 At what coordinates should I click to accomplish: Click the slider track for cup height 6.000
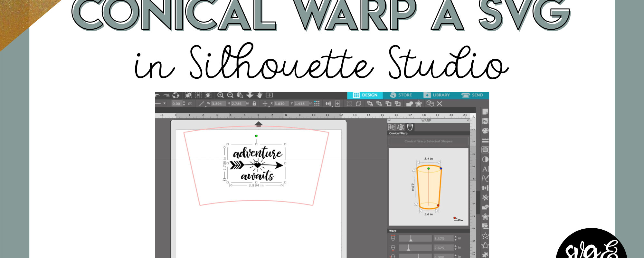pyautogui.click(x=415, y=256)
